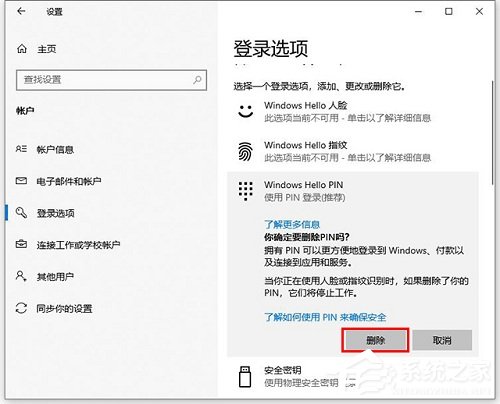Open the home icon next to 主页
The width and height of the screenshot is (500, 404).
click(x=22, y=49)
